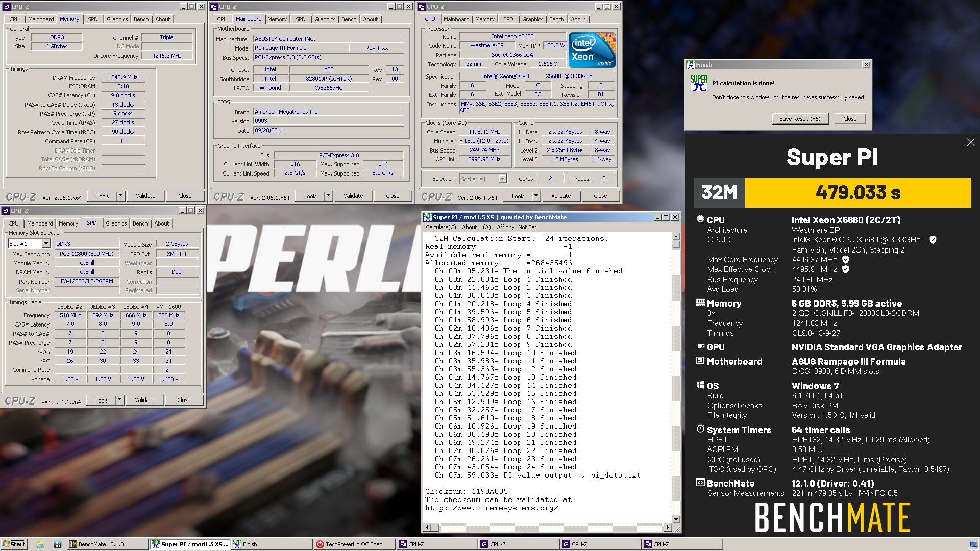Click the CPU-Z SPD window title bar icon
The image size is (980, 551).
(6, 211)
